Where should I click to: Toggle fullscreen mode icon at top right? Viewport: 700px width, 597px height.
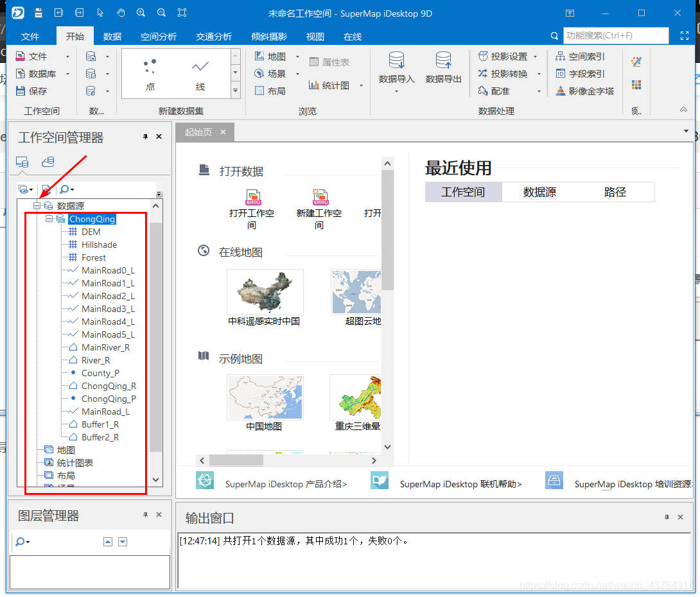pos(685,36)
